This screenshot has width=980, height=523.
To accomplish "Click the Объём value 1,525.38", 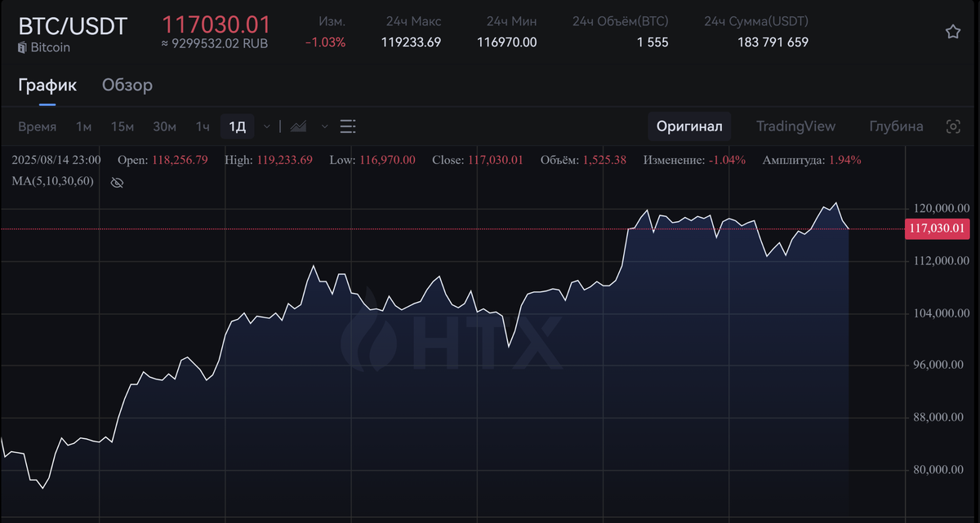I will [604, 160].
